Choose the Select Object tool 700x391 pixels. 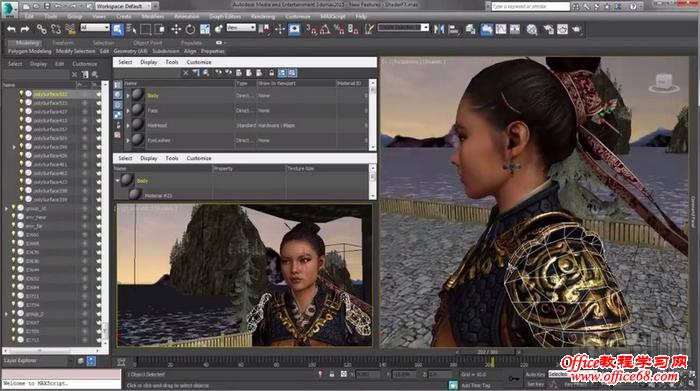(117, 29)
